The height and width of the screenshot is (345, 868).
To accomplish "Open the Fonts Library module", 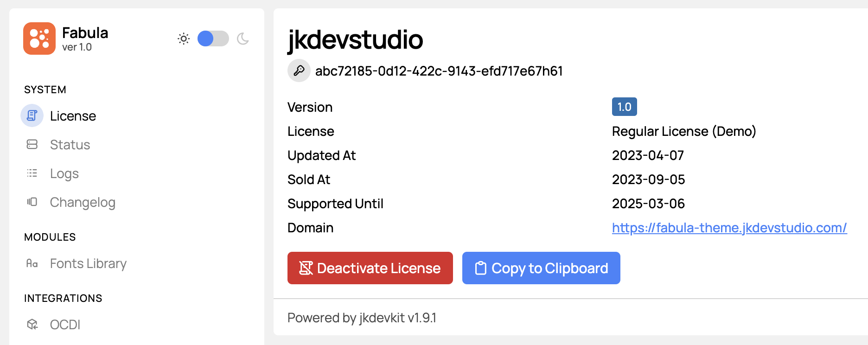I will click(x=88, y=263).
